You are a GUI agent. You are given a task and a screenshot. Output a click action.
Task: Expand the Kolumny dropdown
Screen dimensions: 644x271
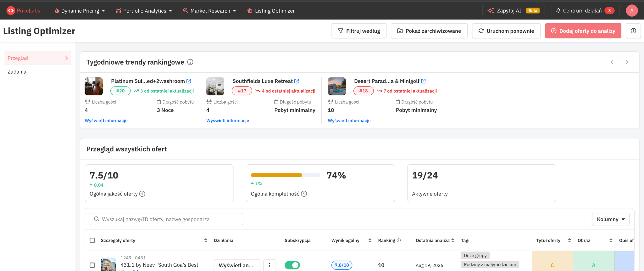(x=611, y=219)
